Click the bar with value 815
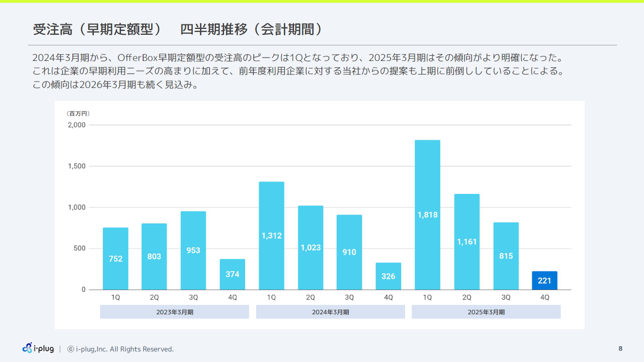This screenshot has height=362, width=644. [506, 256]
